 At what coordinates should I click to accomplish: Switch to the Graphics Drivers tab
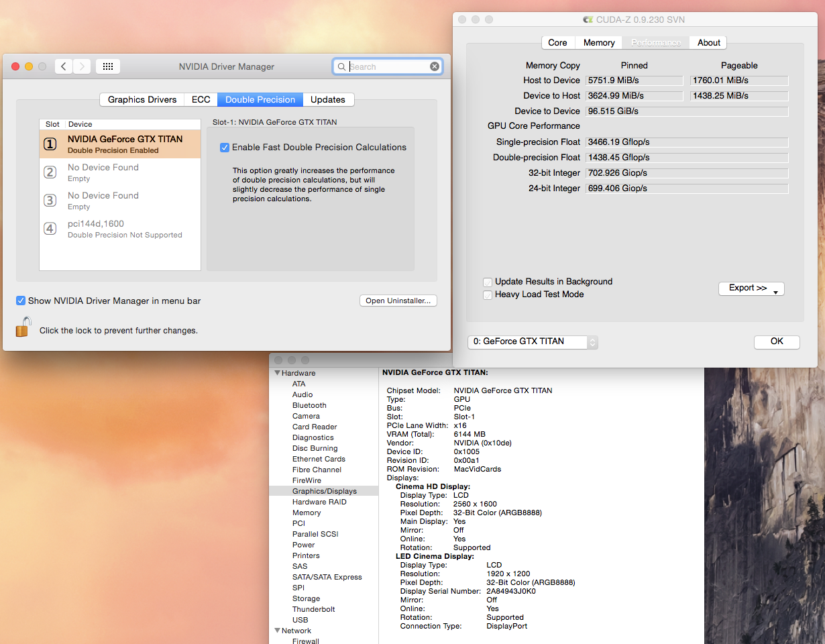coord(142,99)
